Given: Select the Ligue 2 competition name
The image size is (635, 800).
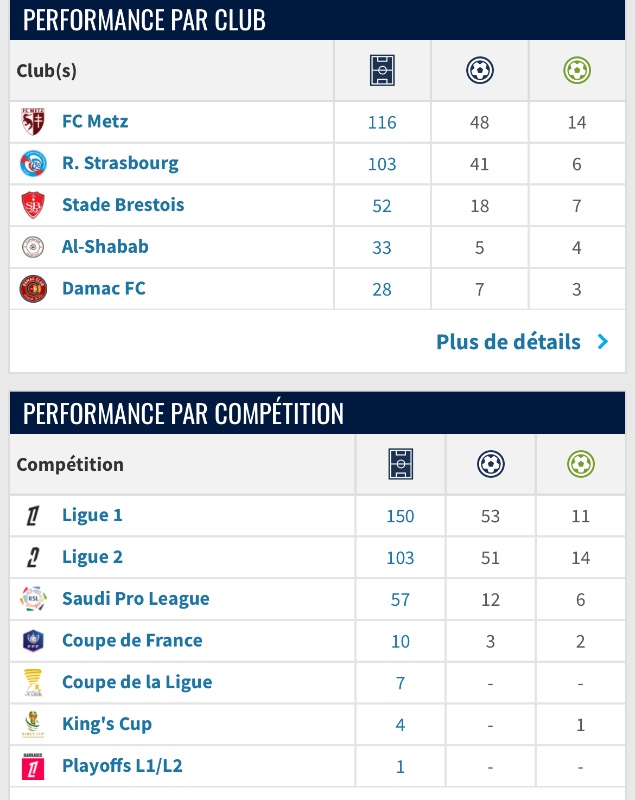Looking at the screenshot, I should tap(92, 557).
